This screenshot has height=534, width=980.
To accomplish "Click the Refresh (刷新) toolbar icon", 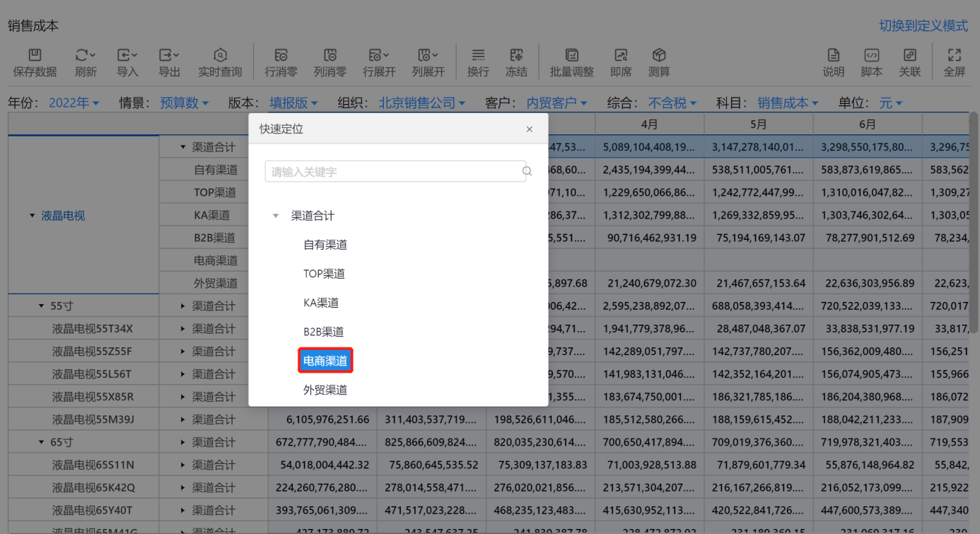I will tap(85, 55).
